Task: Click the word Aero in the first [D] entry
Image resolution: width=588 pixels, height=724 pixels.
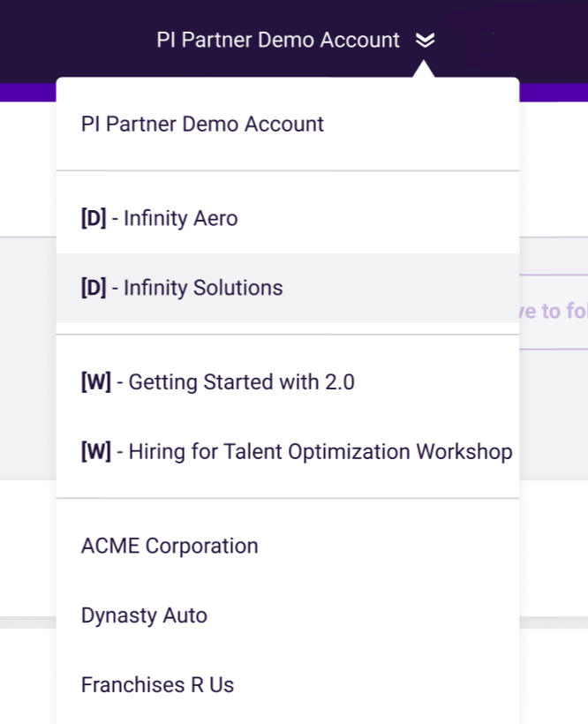Action: click(x=217, y=218)
